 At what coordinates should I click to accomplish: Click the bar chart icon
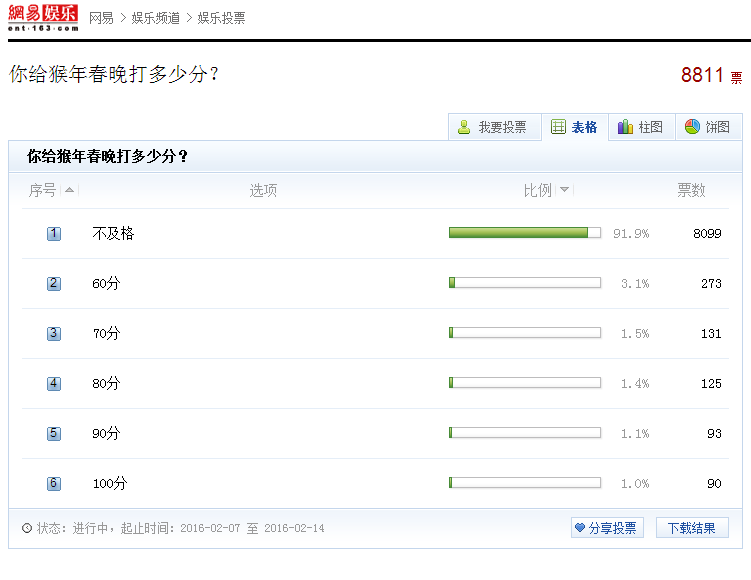pyautogui.click(x=625, y=127)
